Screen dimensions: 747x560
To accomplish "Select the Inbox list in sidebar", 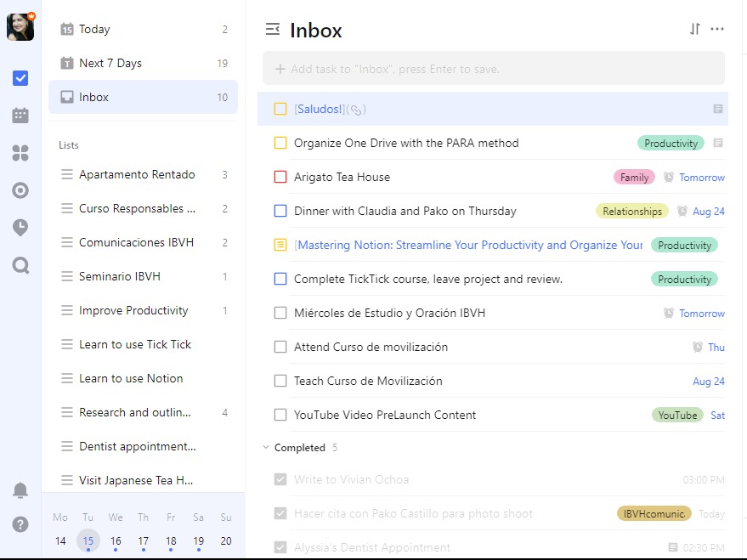I will 143,97.
